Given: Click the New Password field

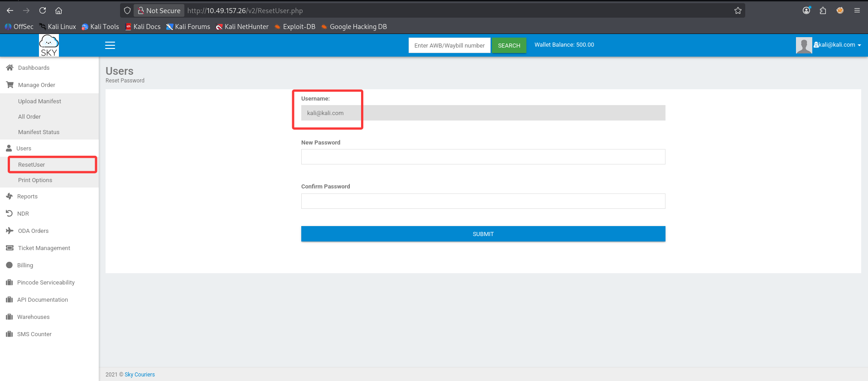Looking at the screenshot, I should tap(483, 157).
